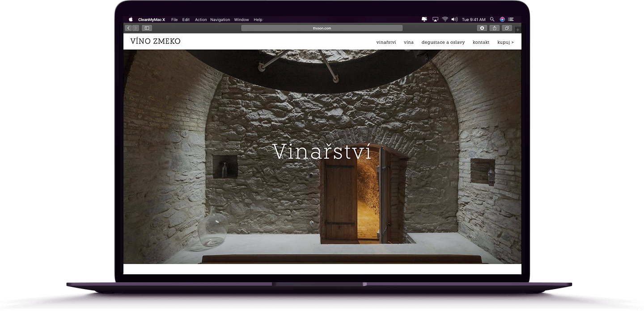Open the Share button in Safari toolbar
Image resolution: width=644 pixels, height=311 pixels.
pos(495,28)
